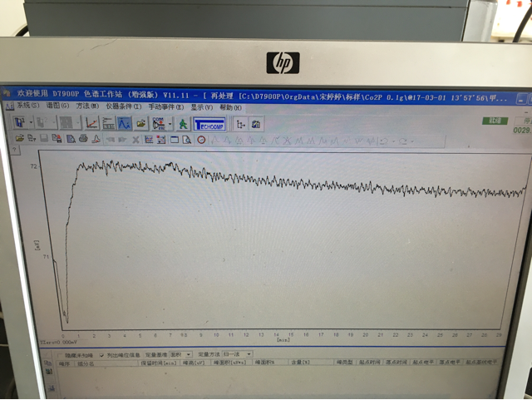This screenshot has height=400, width=532.
Task: Click the icon right of tree structure
Action: (256, 125)
